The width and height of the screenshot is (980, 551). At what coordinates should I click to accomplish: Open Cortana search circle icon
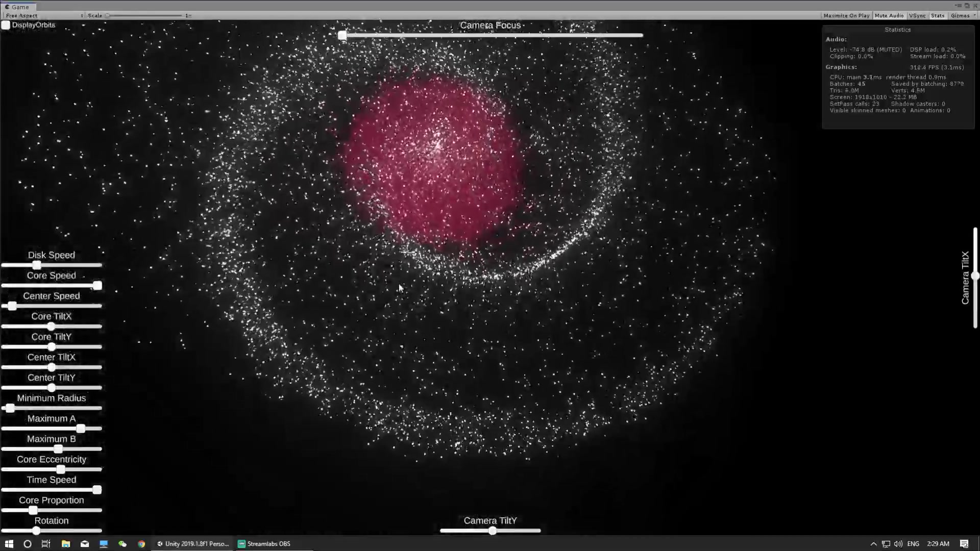[28, 544]
